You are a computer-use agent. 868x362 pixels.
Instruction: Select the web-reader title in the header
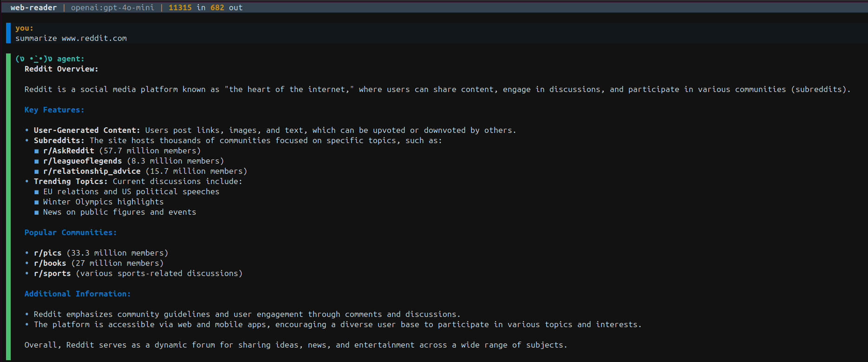point(33,8)
